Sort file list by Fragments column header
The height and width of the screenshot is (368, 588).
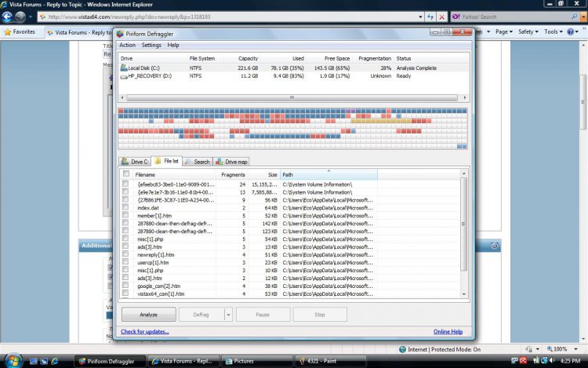click(233, 175)
